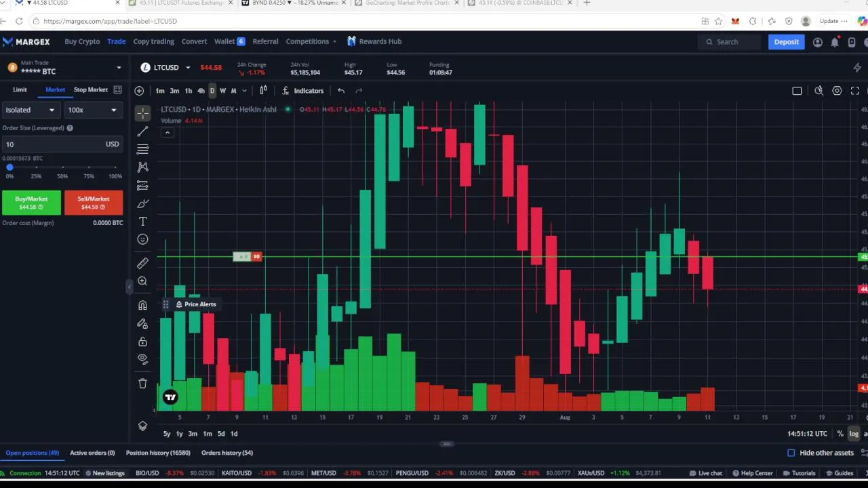Toggle the percent scale button
Viewport: 868px width, 488px height.
click(840, 434)
